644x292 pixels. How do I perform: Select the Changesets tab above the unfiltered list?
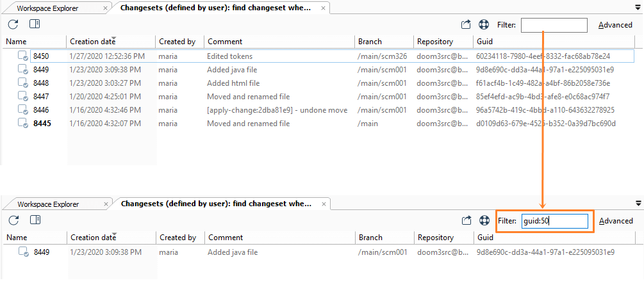tap(215, 8)
